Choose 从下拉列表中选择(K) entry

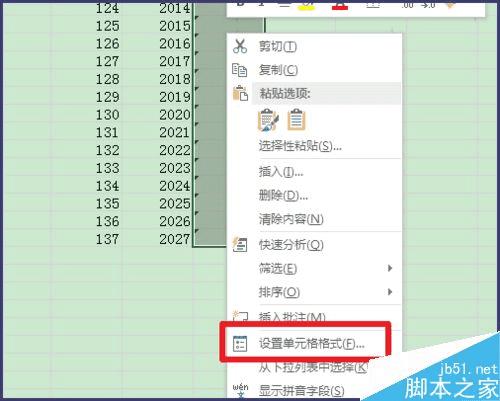tap(313, 367)
